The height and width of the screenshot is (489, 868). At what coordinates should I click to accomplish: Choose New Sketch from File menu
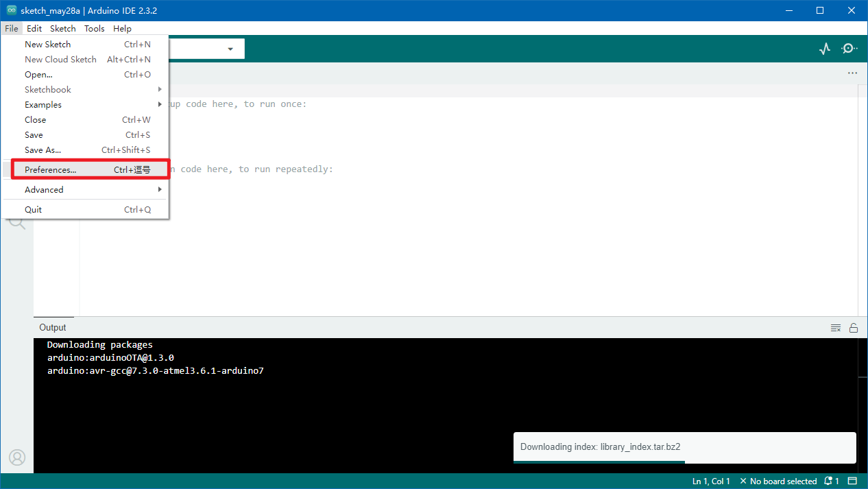tap(86, 45)
